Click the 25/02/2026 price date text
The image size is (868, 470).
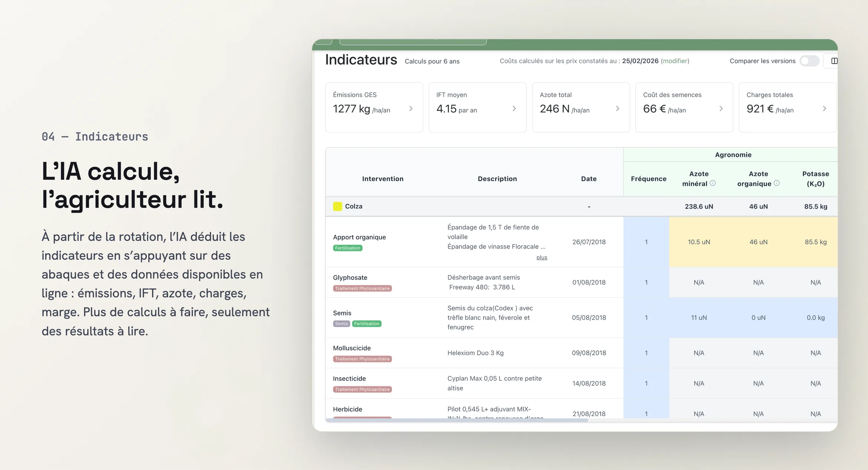pos(640,61)
